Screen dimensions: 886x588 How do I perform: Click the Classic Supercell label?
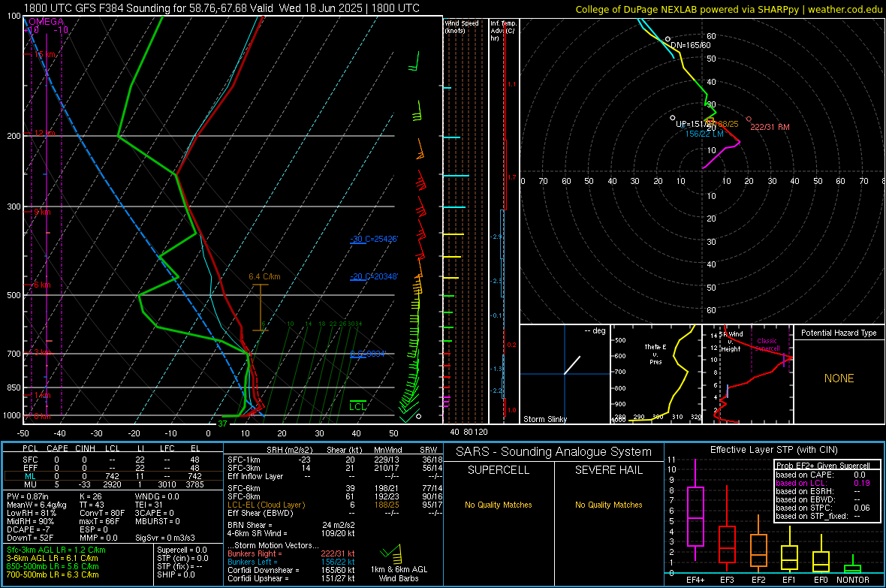tap(767, 345)
